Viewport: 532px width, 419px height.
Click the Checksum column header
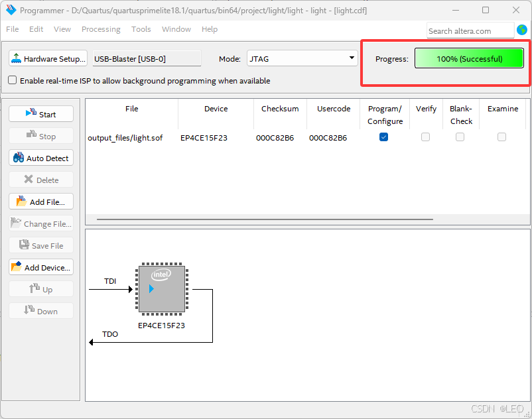pos(280,114)
